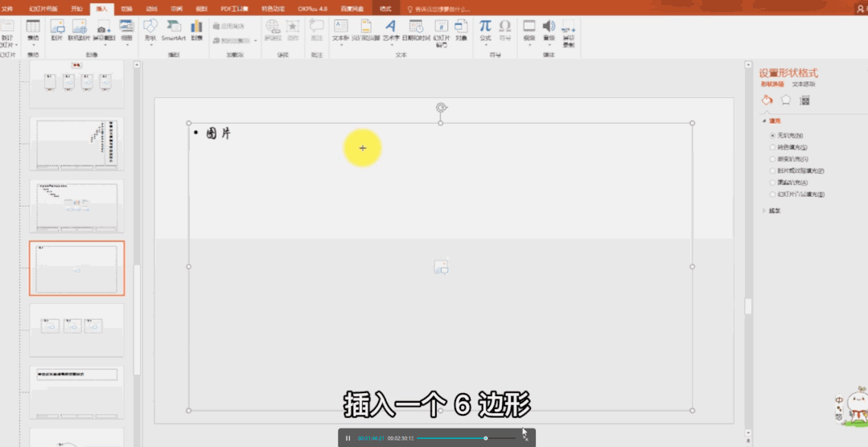868x447 pixels.
Task: Open Fill & Line paint bucket icon
Action: click(x=767, y=100)
